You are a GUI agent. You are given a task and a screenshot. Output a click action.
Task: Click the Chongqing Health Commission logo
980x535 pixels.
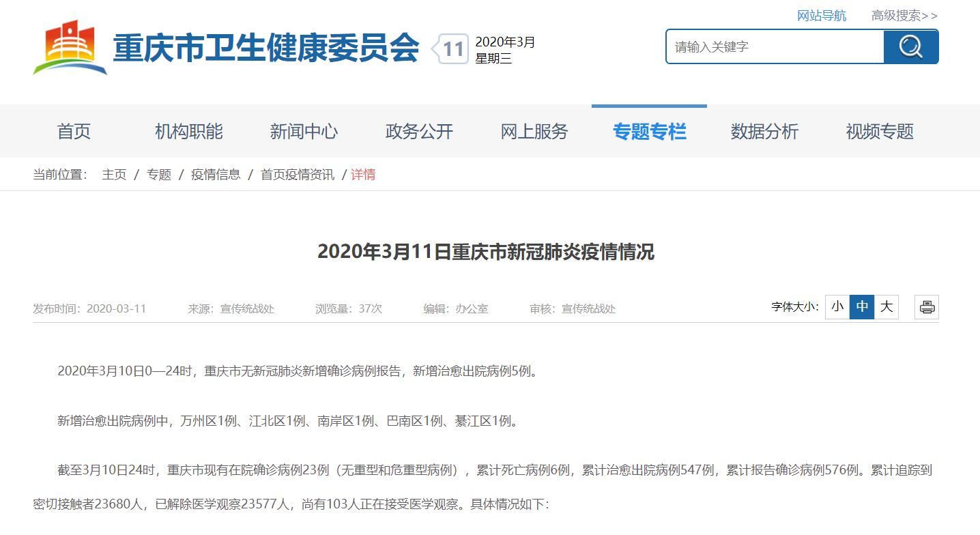[70, 48]
